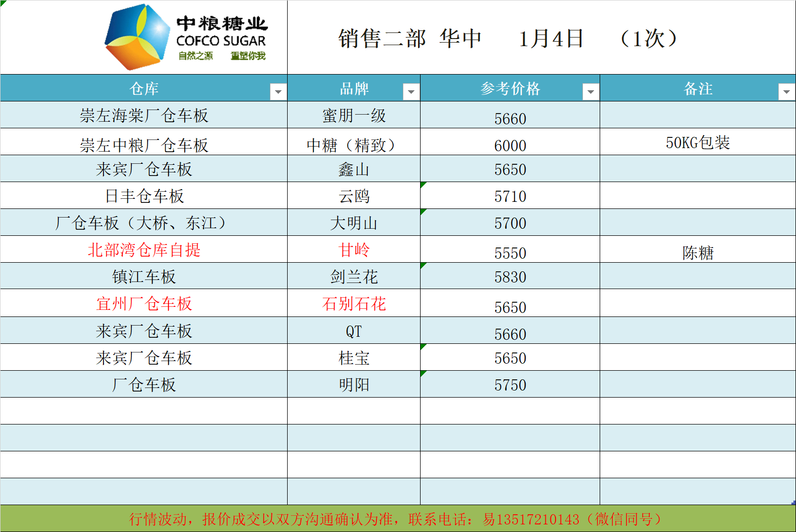Click the price cell 5750 for 明阳

tap(510, 385)
